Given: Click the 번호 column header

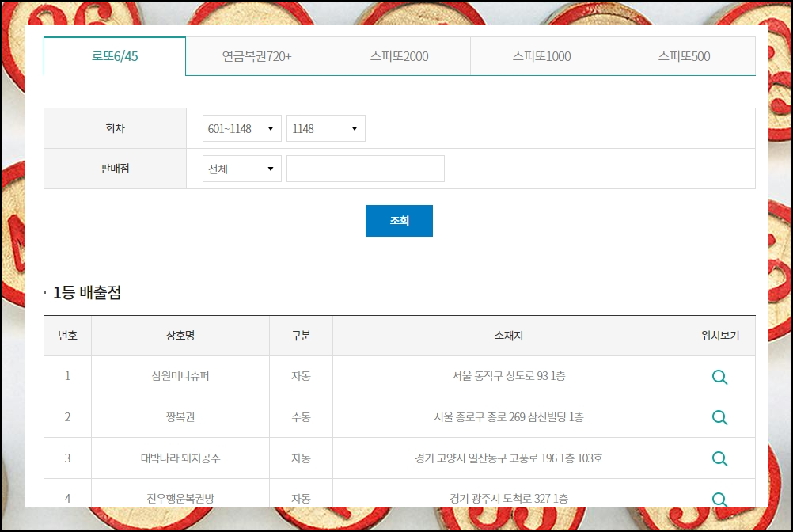Looking at the screenshot, I should [67, 336].
